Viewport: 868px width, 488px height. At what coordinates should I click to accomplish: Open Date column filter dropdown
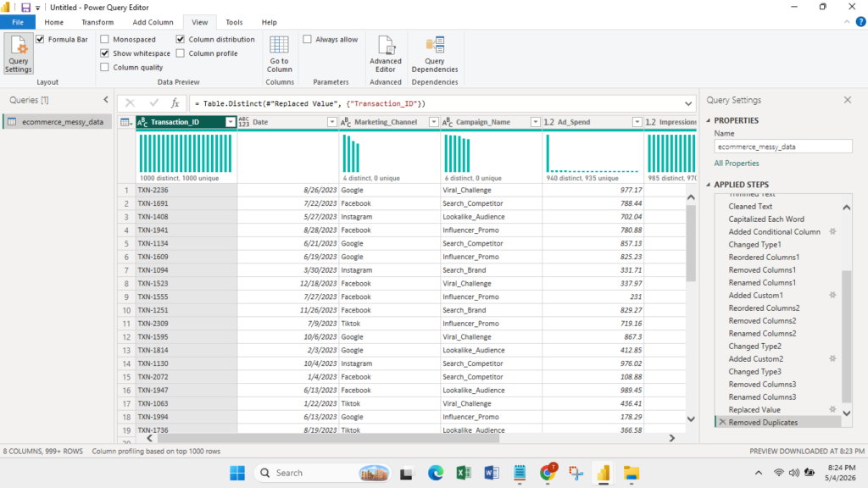tap(331, 122)
